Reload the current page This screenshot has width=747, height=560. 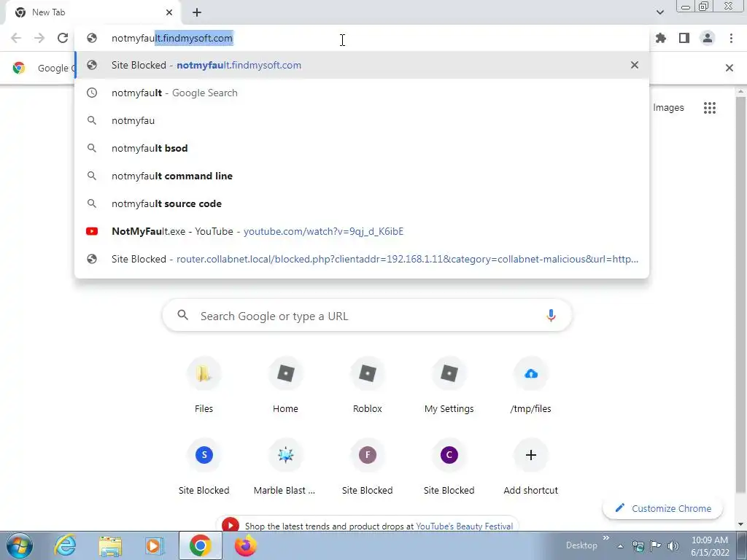63,38
